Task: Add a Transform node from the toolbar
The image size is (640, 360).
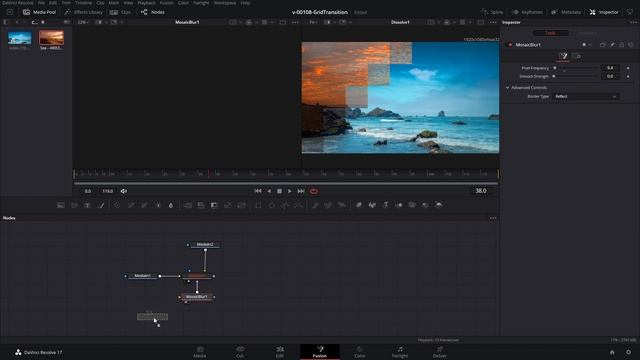Action: click(x=241, y=205)
